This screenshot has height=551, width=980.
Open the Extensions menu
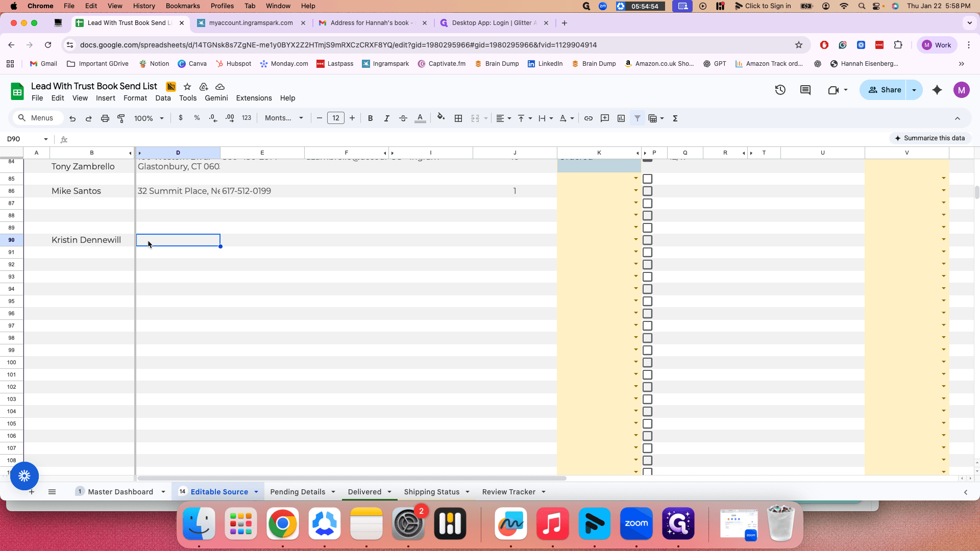pyautogui.click(x=254, y=98)
